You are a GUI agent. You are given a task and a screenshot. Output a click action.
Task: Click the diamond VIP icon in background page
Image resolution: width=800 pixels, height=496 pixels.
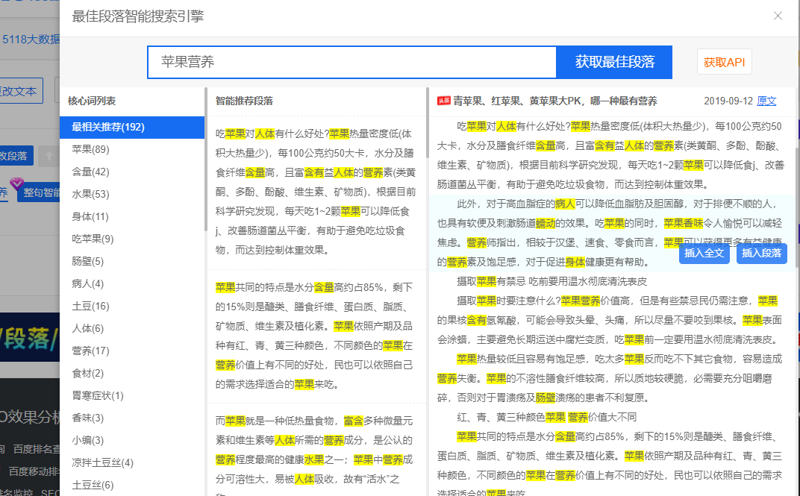click(x=17, y=183)
